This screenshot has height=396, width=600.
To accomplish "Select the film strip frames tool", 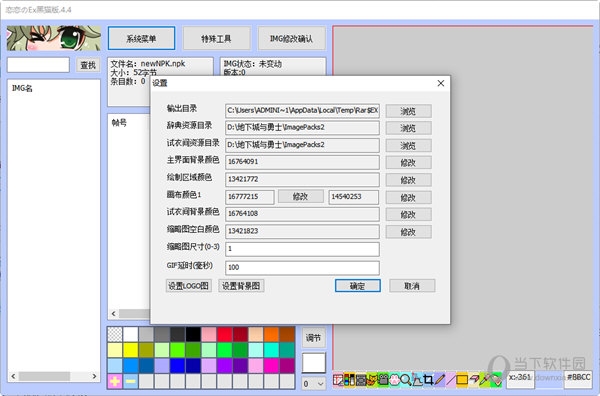I will click(x=361, y=380).
